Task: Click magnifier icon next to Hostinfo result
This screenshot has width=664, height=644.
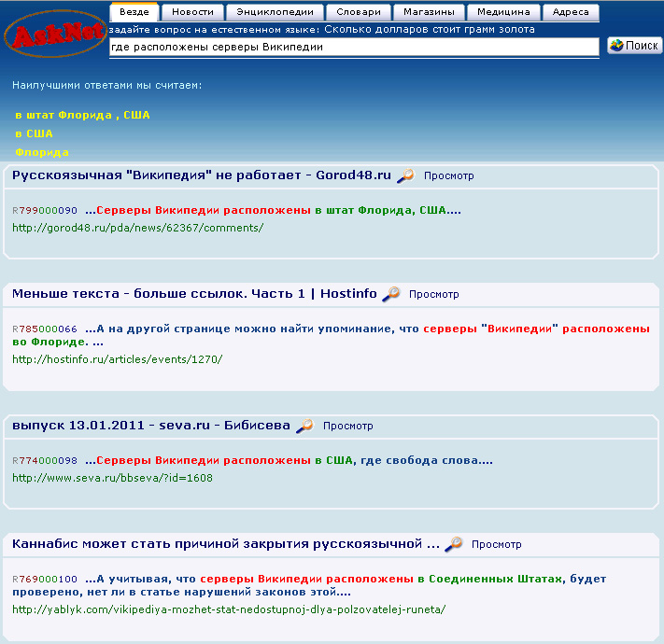Action: (x=390, y=294)
